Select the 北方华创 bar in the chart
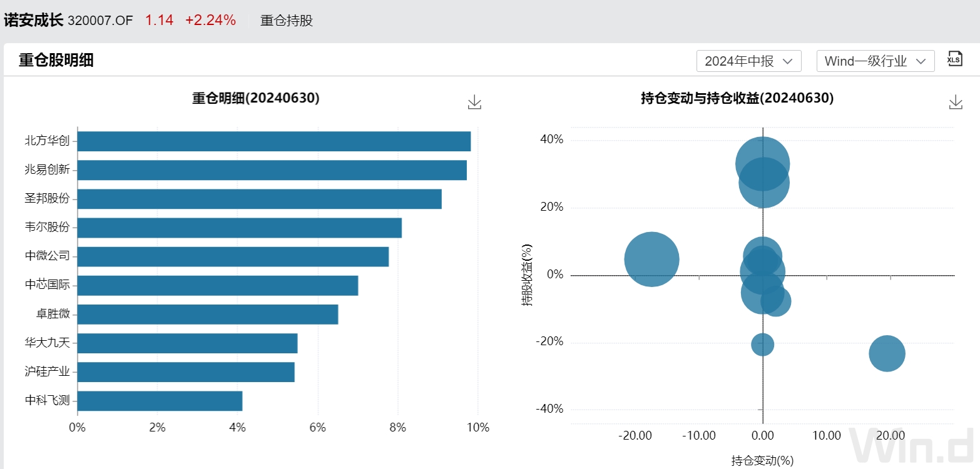 point(274,140)
